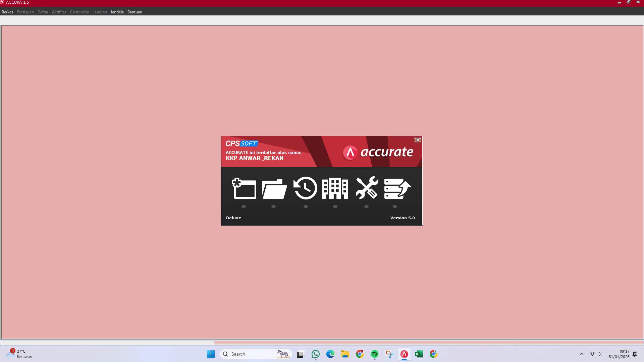Open the Bantuan menu

pos(135,12)
